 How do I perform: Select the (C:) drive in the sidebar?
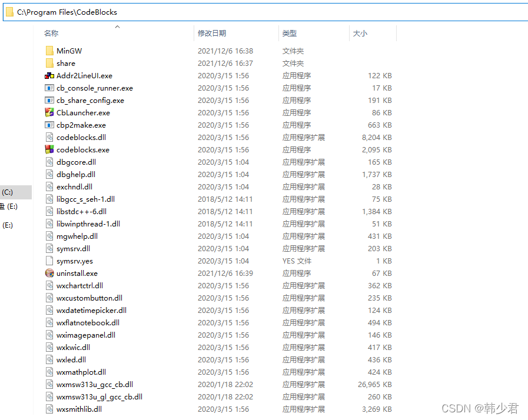[x=16, y=192]
